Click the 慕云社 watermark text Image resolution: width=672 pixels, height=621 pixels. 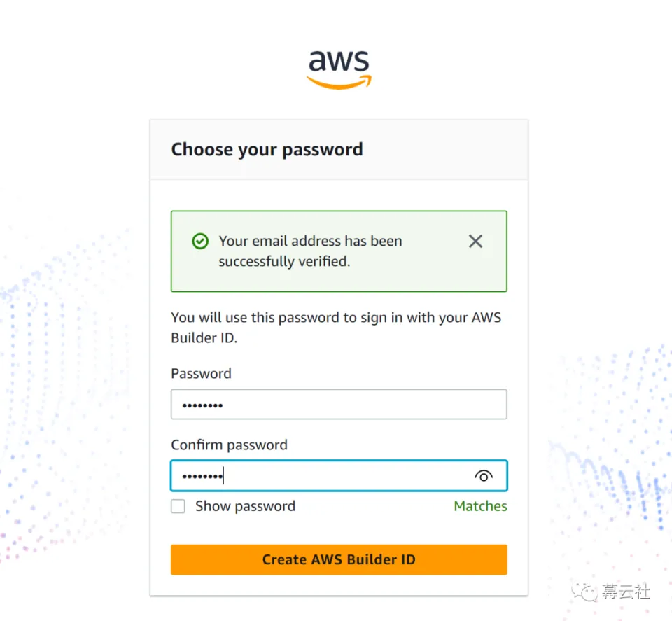click(x=626, y=592)
